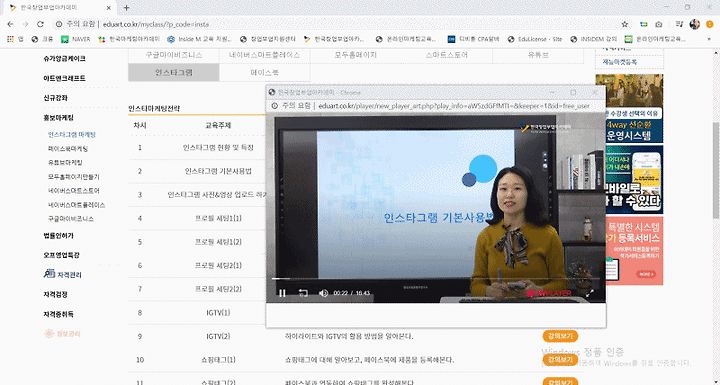Click the camera extension icon in toolbar
Image resolution: width=720 pixels, height=385 pixels.
tap(659, 24)
